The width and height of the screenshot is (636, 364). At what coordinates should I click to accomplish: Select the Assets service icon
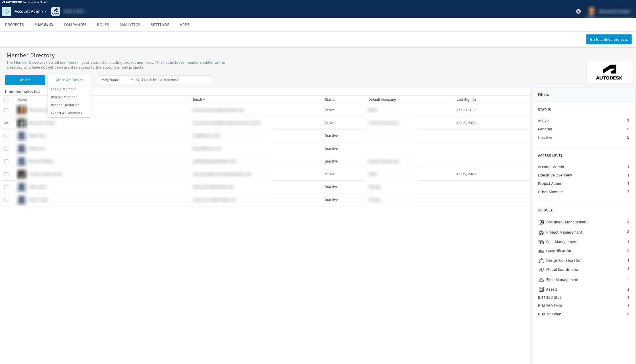(541, 289)
